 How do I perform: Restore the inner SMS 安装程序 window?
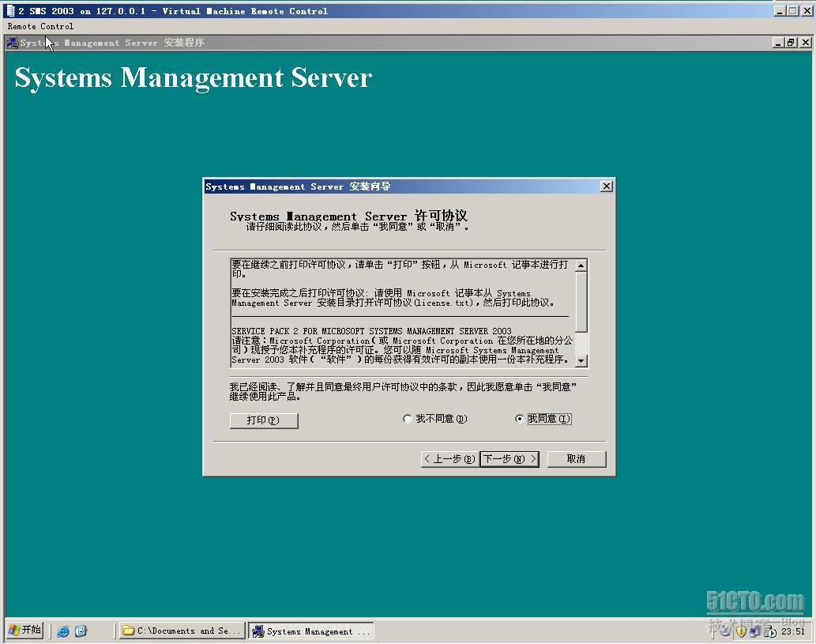coord(791,43)
